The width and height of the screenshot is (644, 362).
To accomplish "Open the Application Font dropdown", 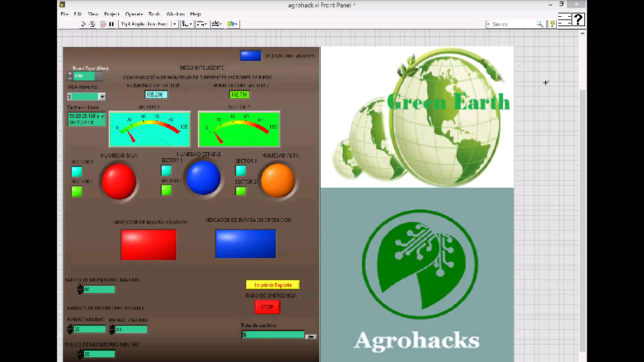I will pos(148,24).
